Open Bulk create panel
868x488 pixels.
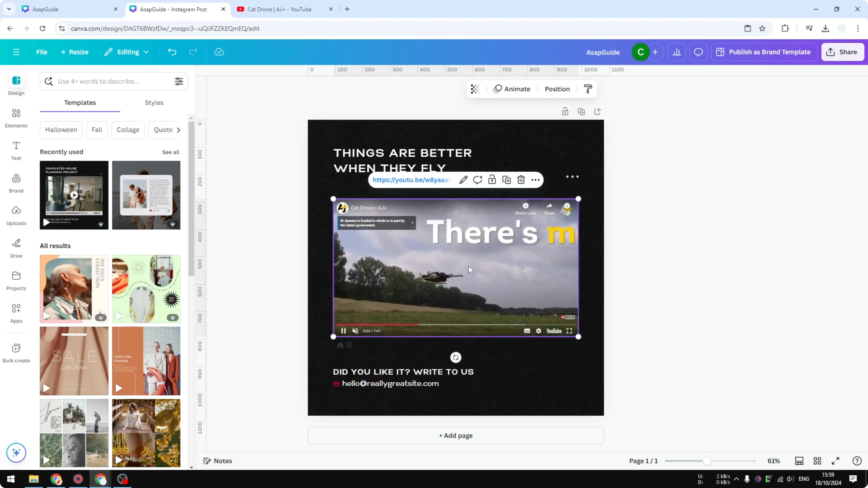[16, 352]
